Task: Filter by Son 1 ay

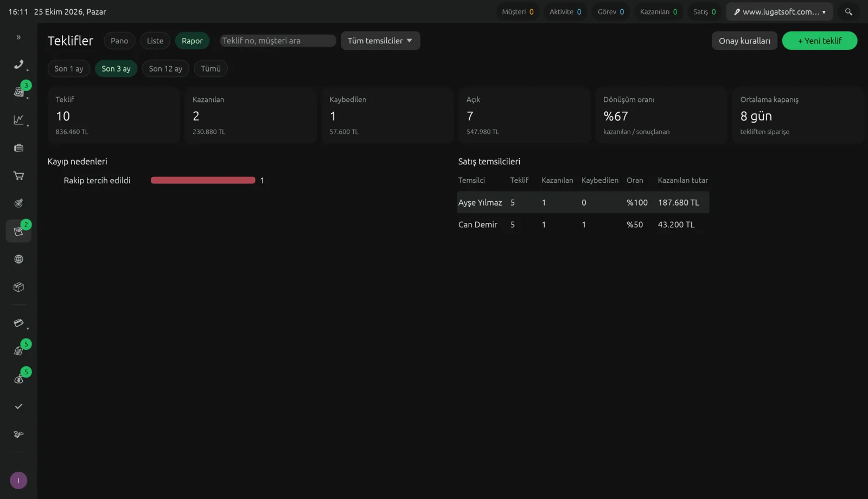Action: (x=69, y=69)
